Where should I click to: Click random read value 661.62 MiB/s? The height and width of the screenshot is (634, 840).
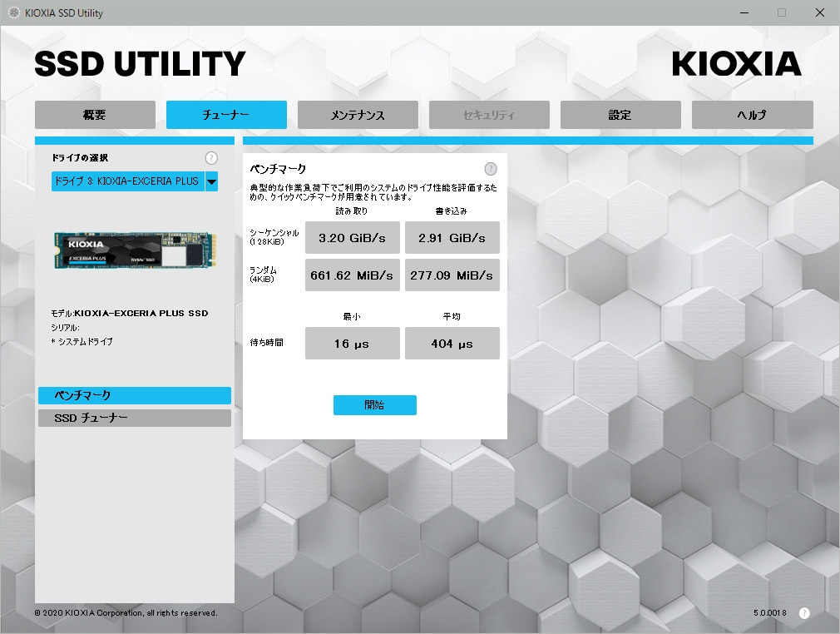coord(353,275)
